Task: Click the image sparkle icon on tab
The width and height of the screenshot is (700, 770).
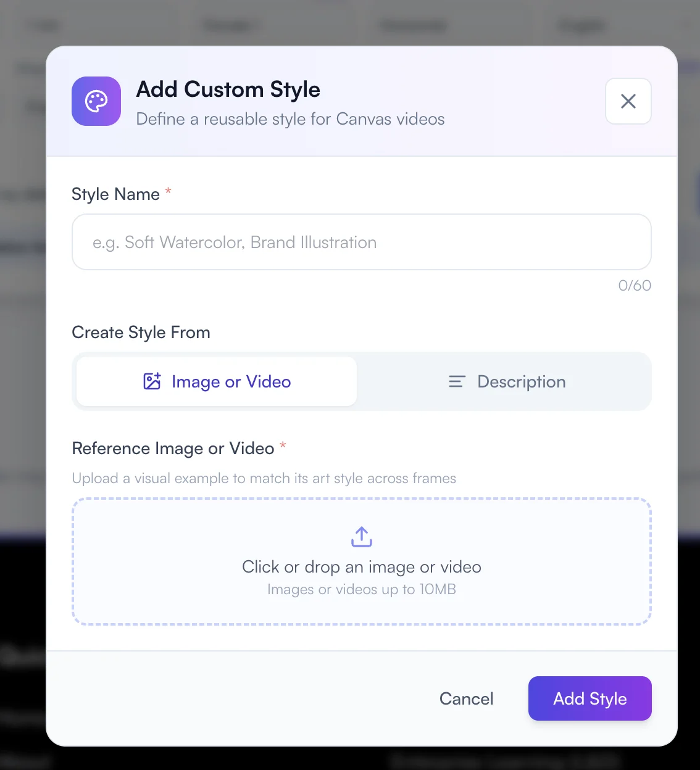Action: click(152, 381)
